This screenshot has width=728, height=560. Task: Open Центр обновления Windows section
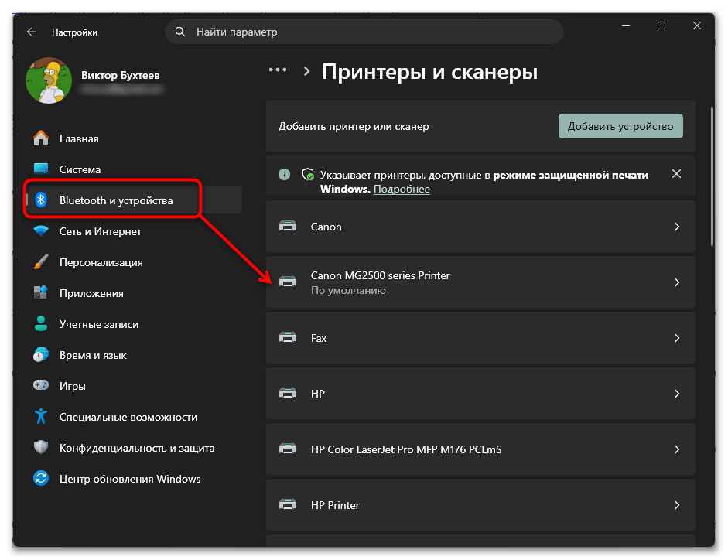[x=134, y=478]
